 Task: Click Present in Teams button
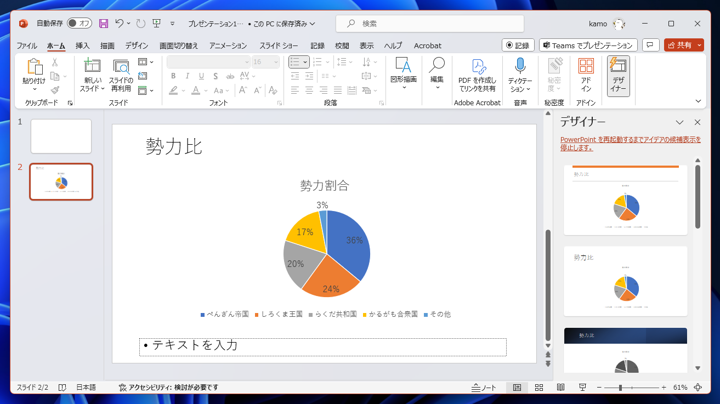[588, 45]
